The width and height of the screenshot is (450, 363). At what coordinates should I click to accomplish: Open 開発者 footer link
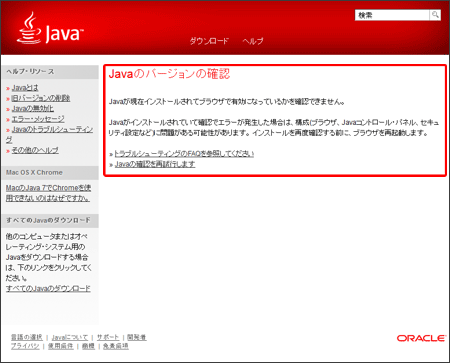coord(136,337)
